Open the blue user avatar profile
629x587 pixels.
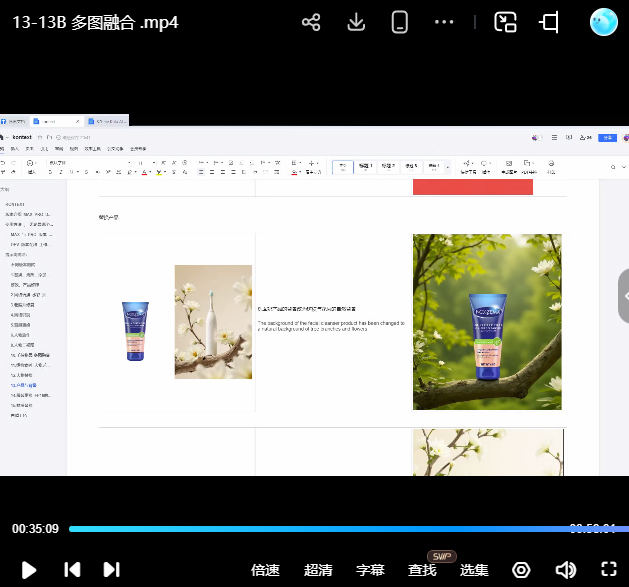604,22
